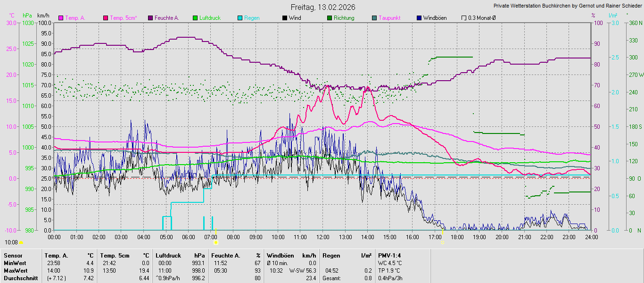Click the dark green Richtung legend square
Viewport: 644px width, 283px height.
coord(330,18)
